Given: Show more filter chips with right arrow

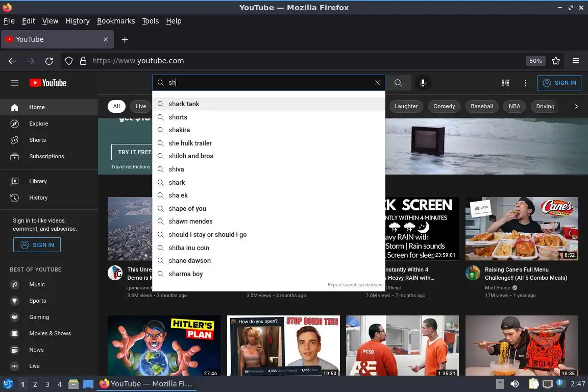Looking at the screenshot, I should click(576, 106).
